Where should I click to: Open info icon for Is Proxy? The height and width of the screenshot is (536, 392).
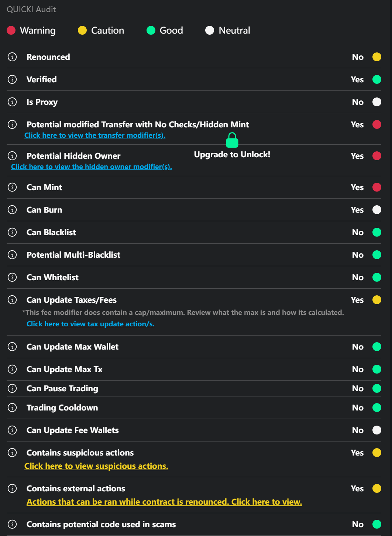pos(12,102)
